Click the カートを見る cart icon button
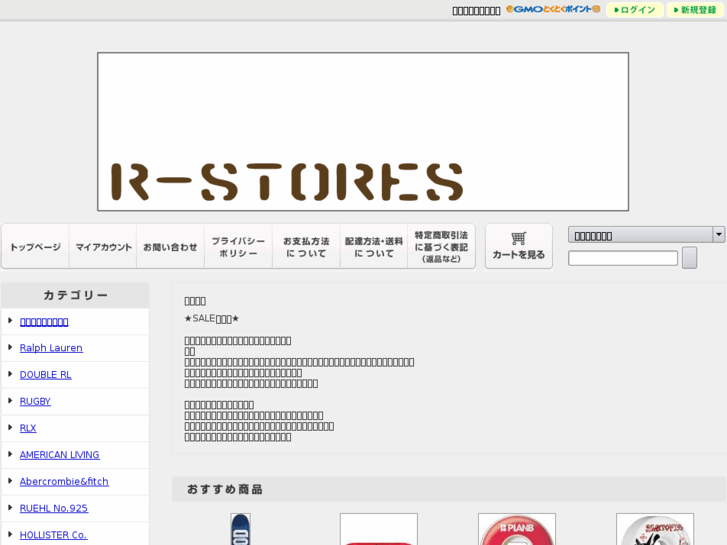 pyautogui.click(x=519, y=246)
